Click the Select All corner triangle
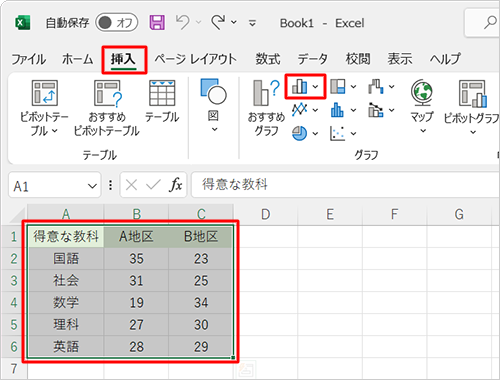Screen dimensions: 500x380 pyautogui.click(x=18, y=215)
